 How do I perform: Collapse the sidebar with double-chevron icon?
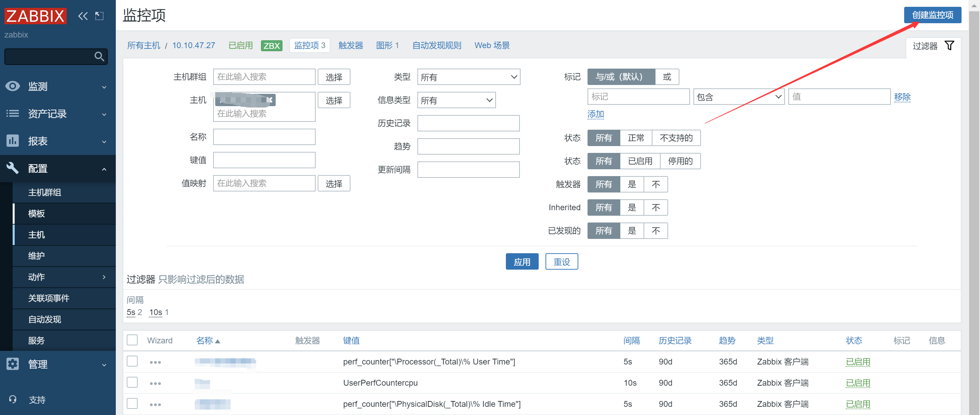pyautogui.click(x=83, y=16)
